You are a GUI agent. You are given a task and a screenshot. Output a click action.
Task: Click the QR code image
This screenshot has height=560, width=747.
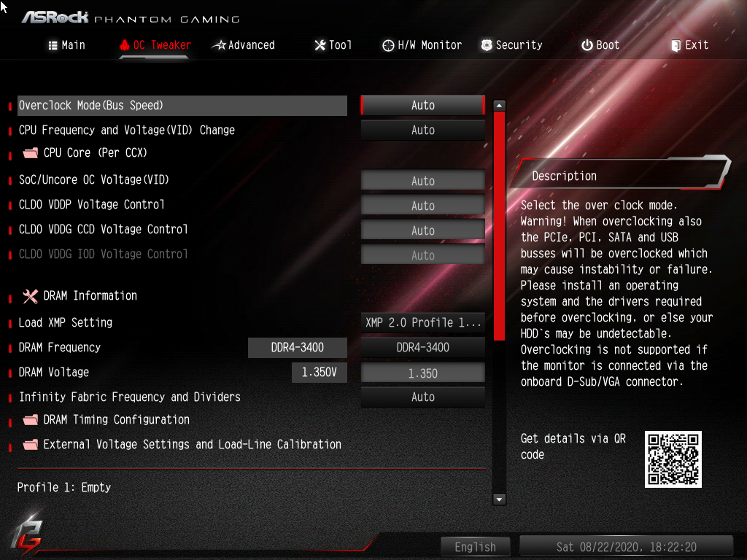tap(673, 459)
